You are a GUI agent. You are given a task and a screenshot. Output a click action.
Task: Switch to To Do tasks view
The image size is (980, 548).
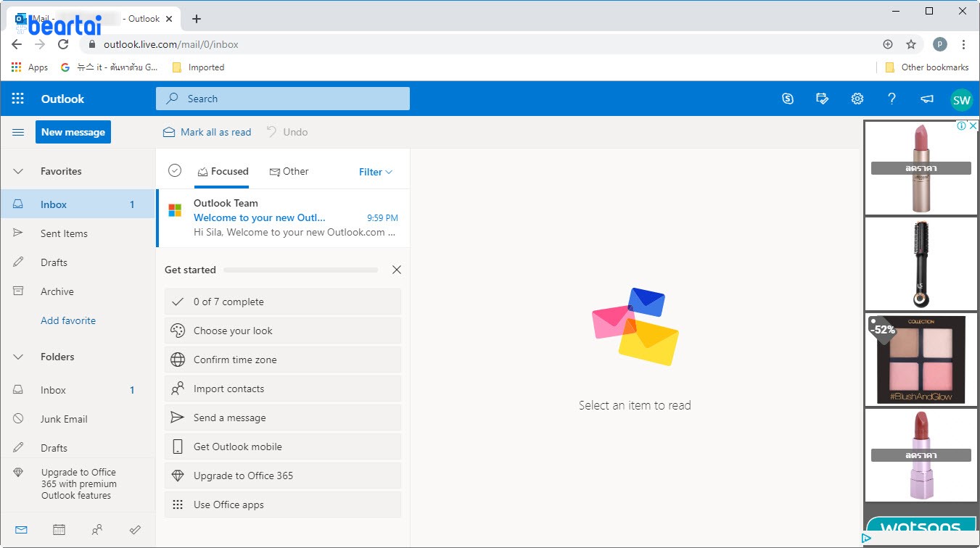point(135,530)
